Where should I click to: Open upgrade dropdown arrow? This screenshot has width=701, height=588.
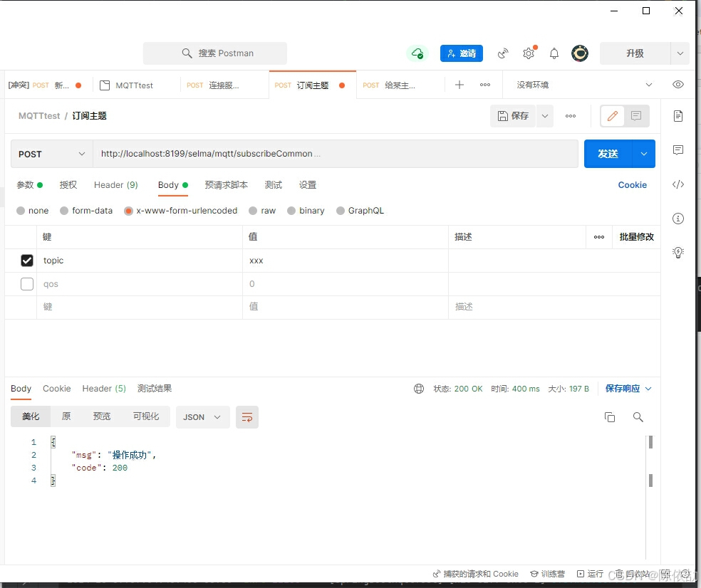[680, 53]
